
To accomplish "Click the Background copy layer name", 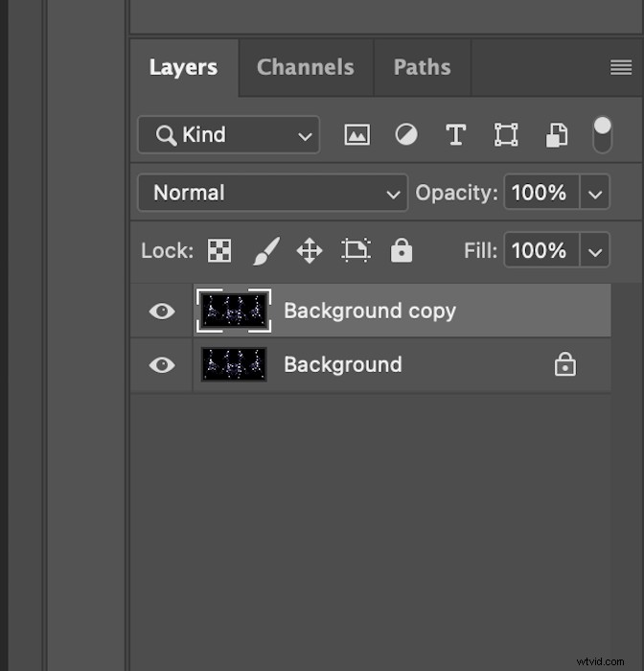I will coord(370,312).
